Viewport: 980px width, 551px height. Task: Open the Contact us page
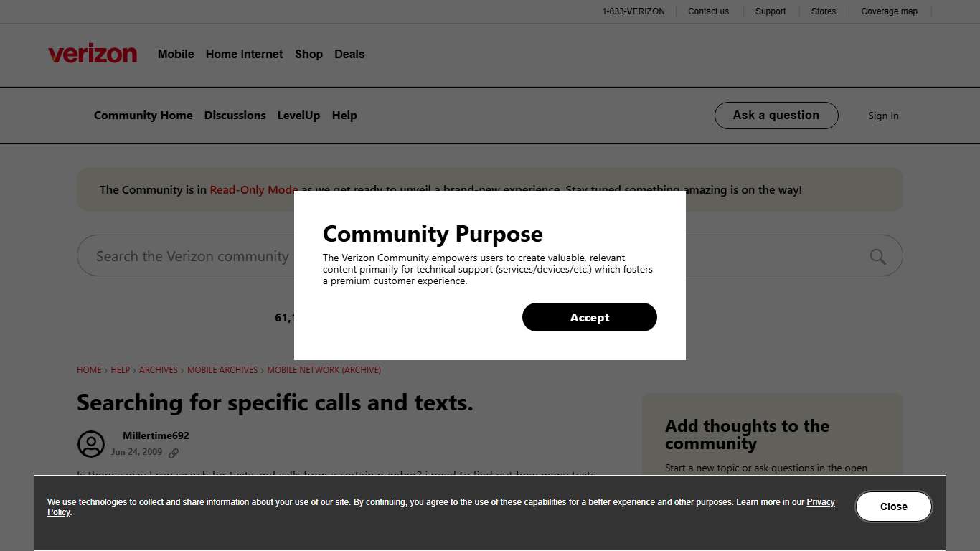[x=708, y=11]
